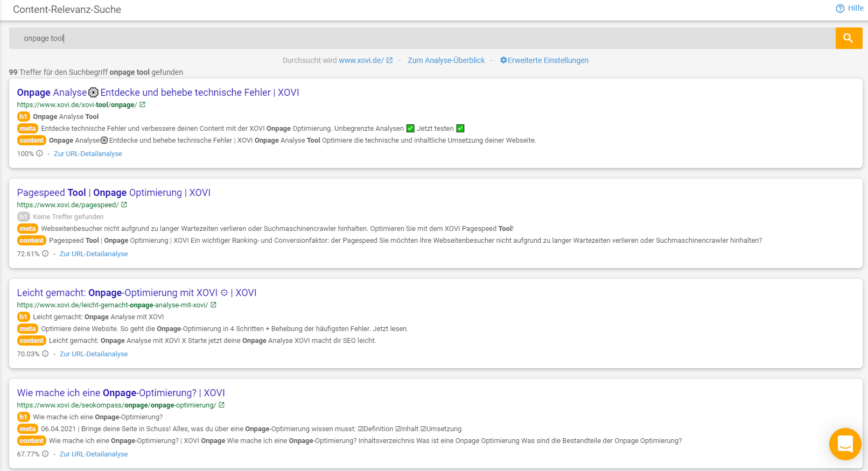This screenshot has width=868, height=471.
Task: Click text Keine Treffer gefunden
Action: point(68,217)
